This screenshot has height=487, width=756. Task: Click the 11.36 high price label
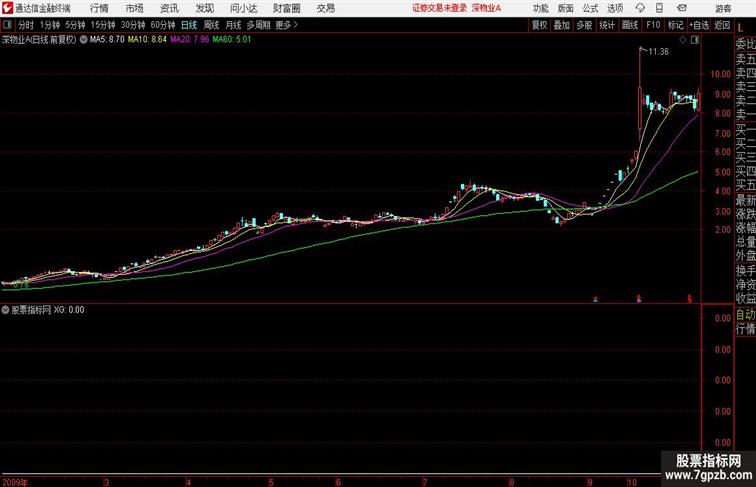coord(659,52)
